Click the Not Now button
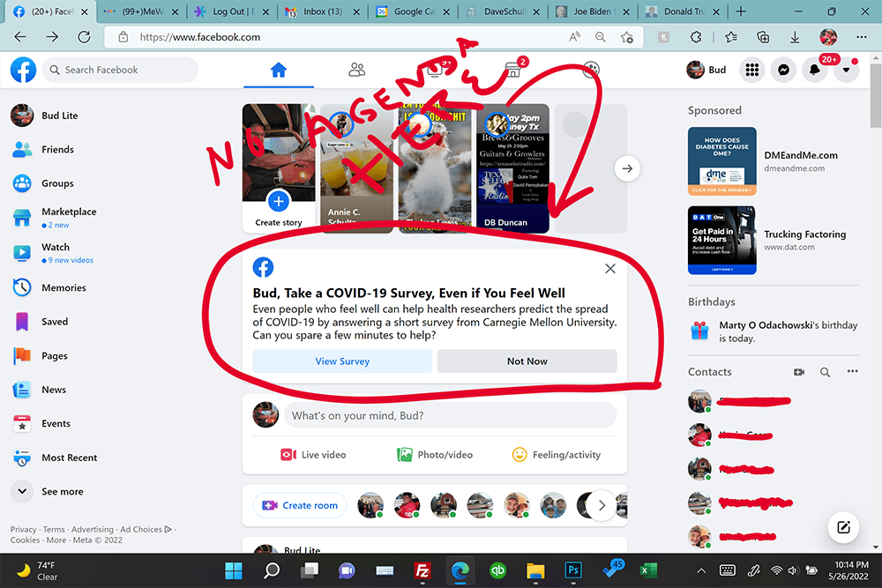This screenshot has width=882, height=588. point(527,361)
